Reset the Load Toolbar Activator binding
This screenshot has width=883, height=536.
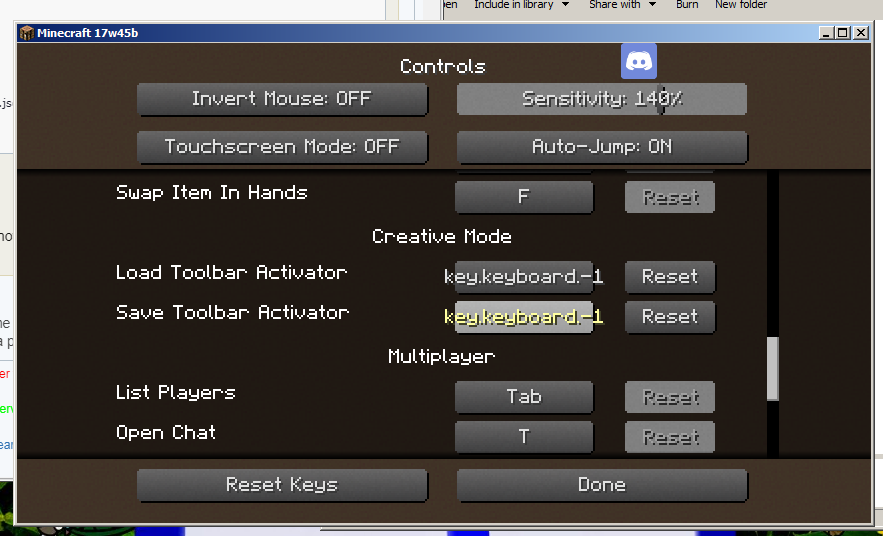click(670, 276)
